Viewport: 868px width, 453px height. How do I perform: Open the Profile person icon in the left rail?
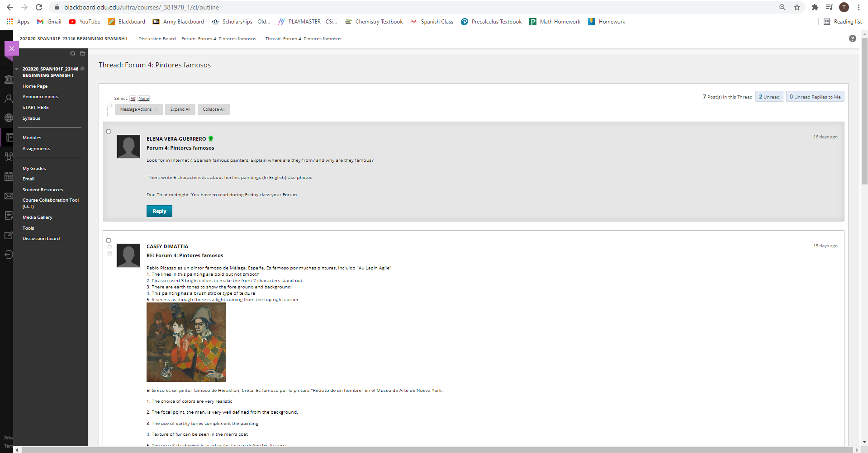click(x=9, y=99)
